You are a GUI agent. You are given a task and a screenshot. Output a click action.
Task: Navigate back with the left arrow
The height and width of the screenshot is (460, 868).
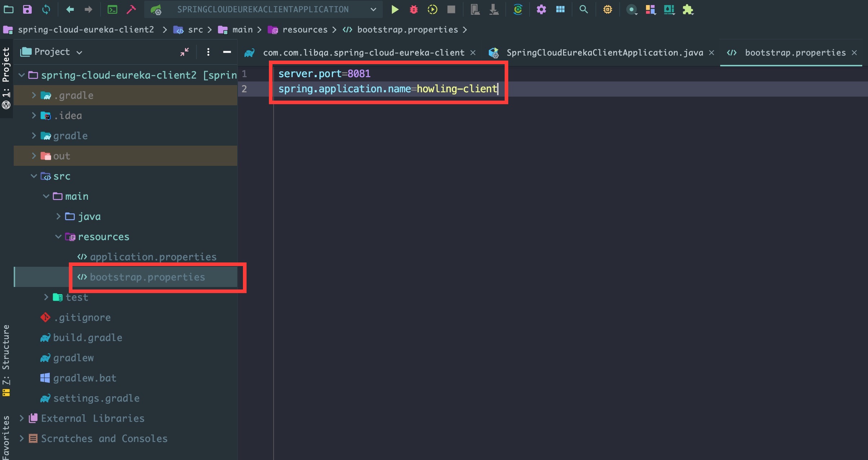tap(70, 9)
